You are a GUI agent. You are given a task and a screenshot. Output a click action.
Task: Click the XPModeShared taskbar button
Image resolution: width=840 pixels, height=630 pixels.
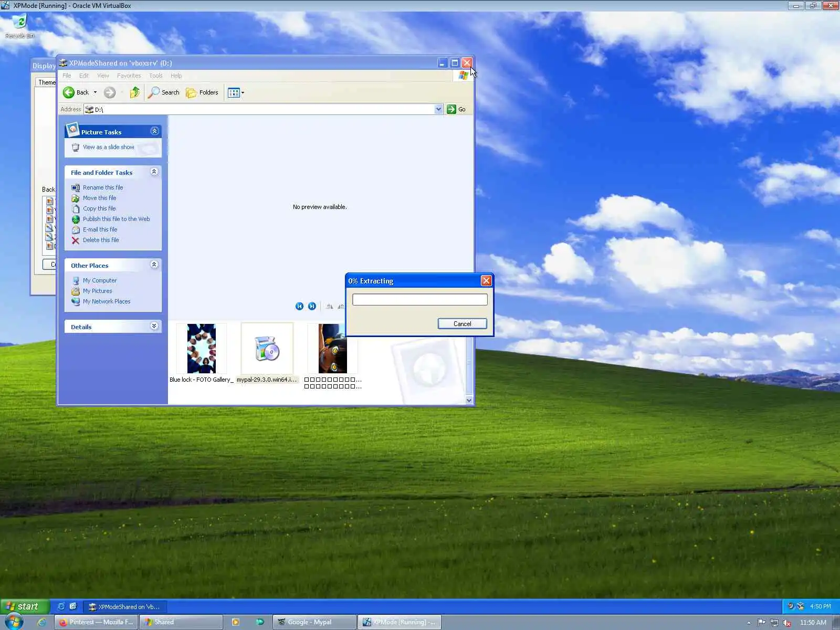pyautogui.click(x=125, y=606)
